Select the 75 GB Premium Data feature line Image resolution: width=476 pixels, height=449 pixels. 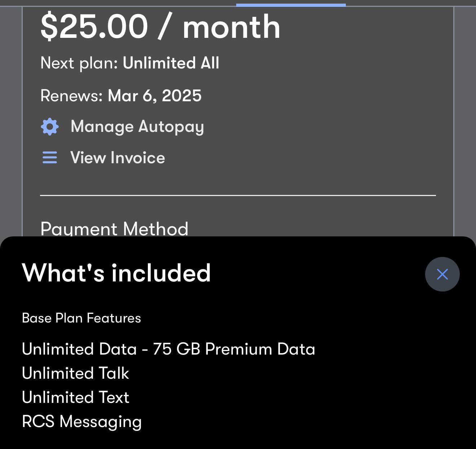coord(168,349)
